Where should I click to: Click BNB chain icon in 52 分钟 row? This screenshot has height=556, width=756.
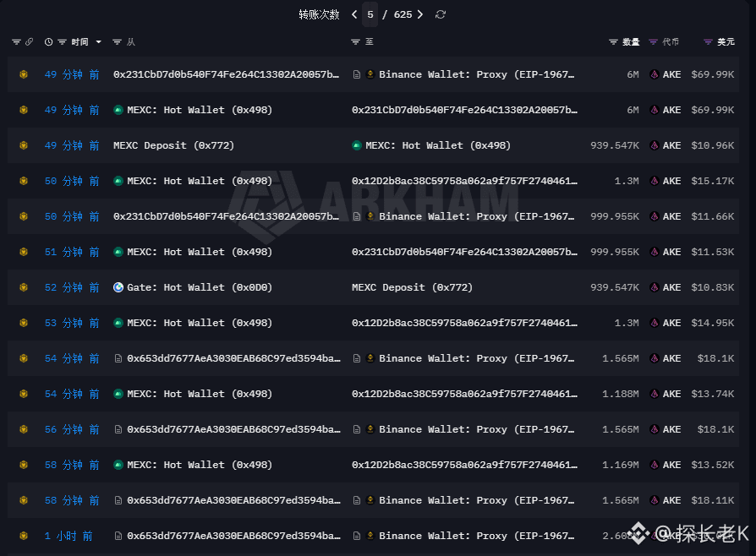click(x=23, y=287)
